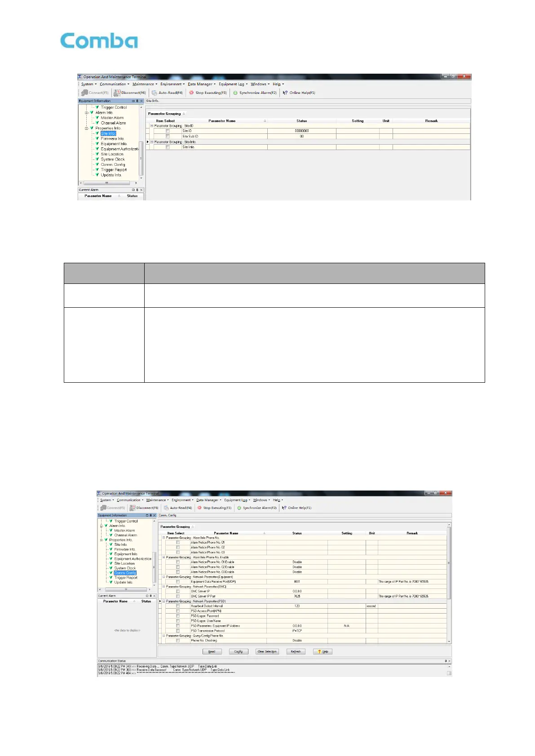Tick Alarm Notice Phone No. 01 checkbox
This screenshot has width=535, height=756.
coord(178,542)
